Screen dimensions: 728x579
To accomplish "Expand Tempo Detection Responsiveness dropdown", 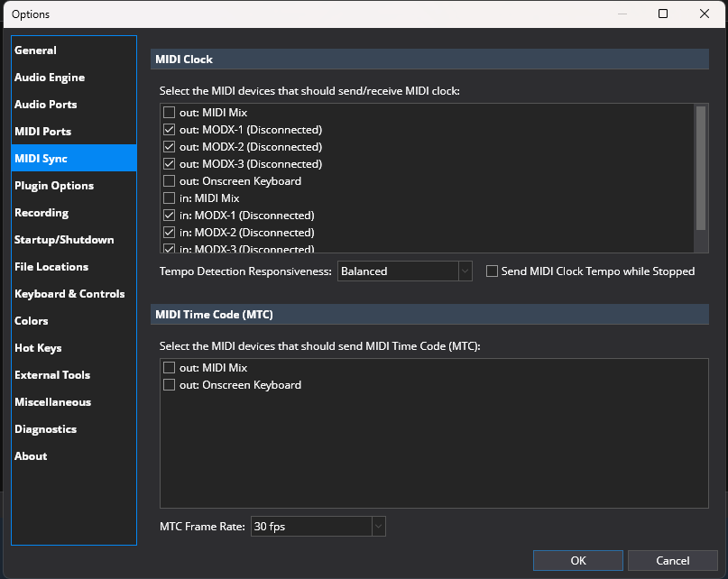I will (x=405, y=271).
